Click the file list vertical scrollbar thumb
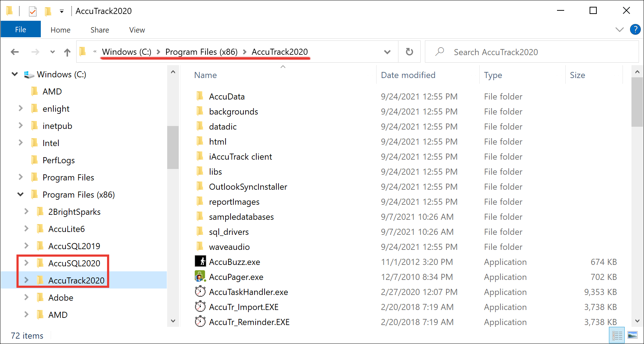 pyautogui.click(x=637, y=102)
